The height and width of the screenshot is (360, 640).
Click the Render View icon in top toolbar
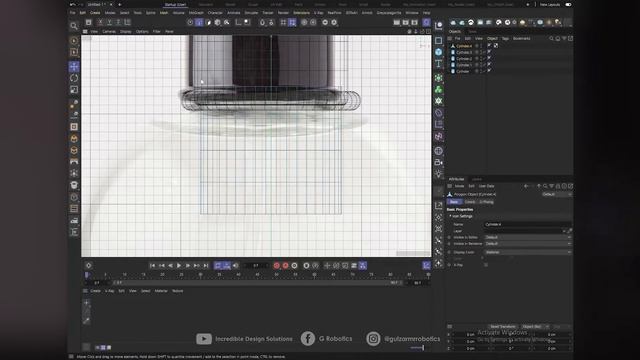396,22
